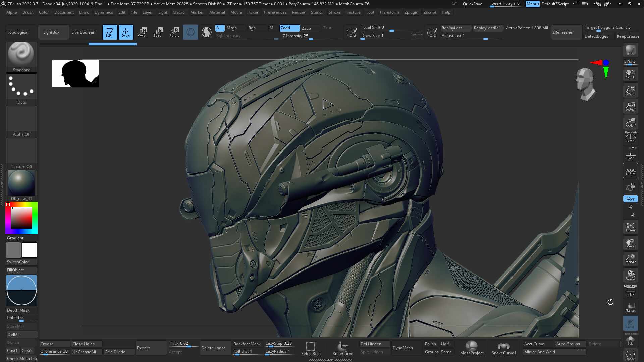Viewport: 644px width, 362px height.
Task: Click the DynaMesh button
Action: pyautogui.click(x=403, y=348)
